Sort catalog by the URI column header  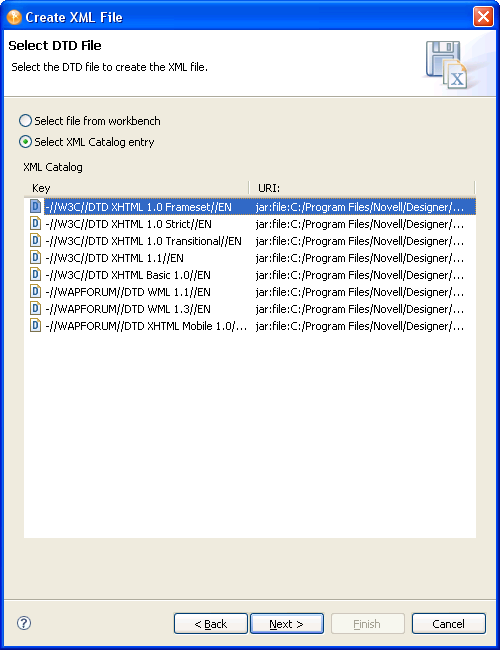(362, 188)
